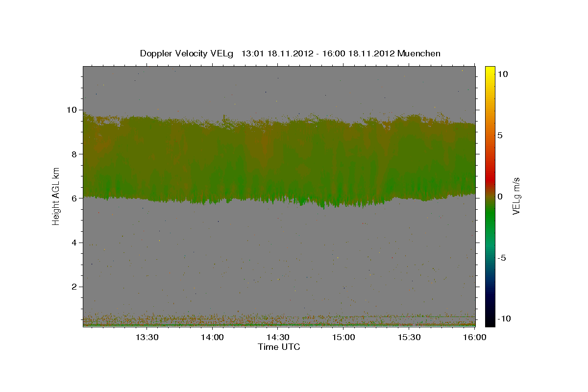
Task: Click the 15:30 time tick label
Action: click(410, 337)
